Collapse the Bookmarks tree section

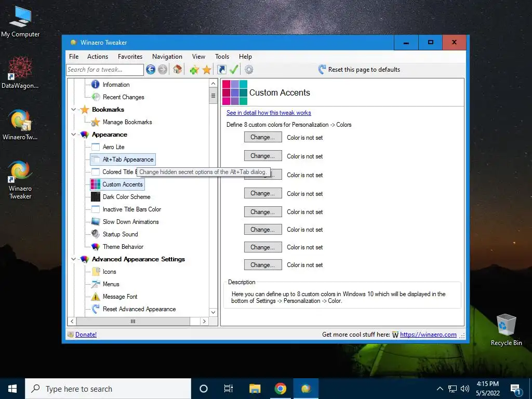(73, 110)
